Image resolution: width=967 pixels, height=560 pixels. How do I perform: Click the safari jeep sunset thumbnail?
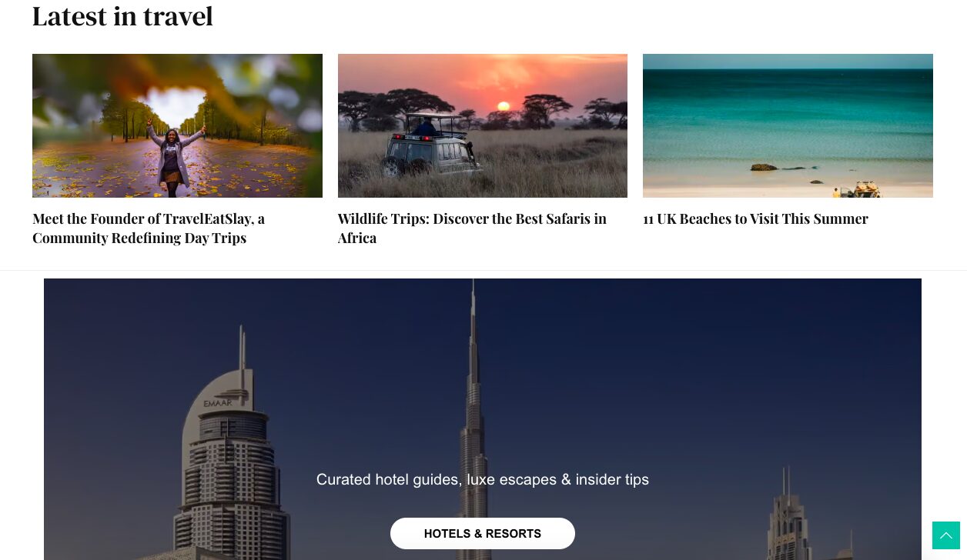[483, 125]
